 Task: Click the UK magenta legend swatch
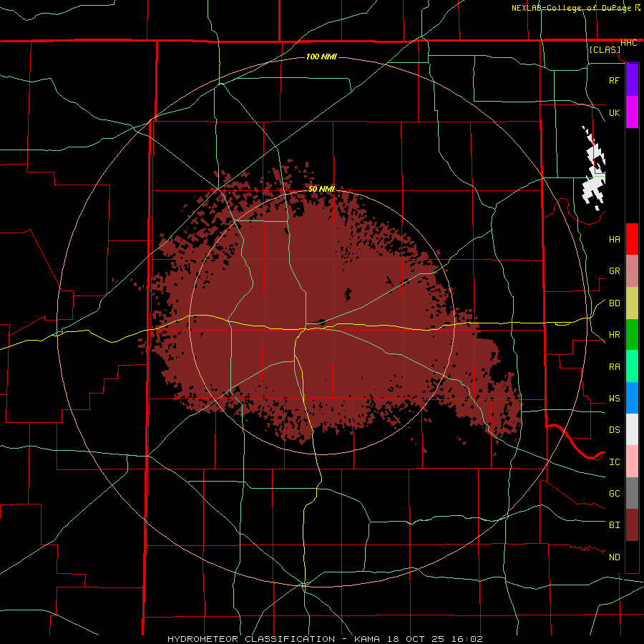(x=632, y=112)
